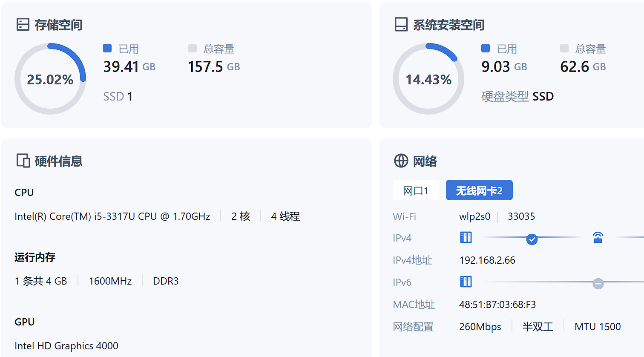Click the IPv4 address 192.168.2.66

click(487, 260)
